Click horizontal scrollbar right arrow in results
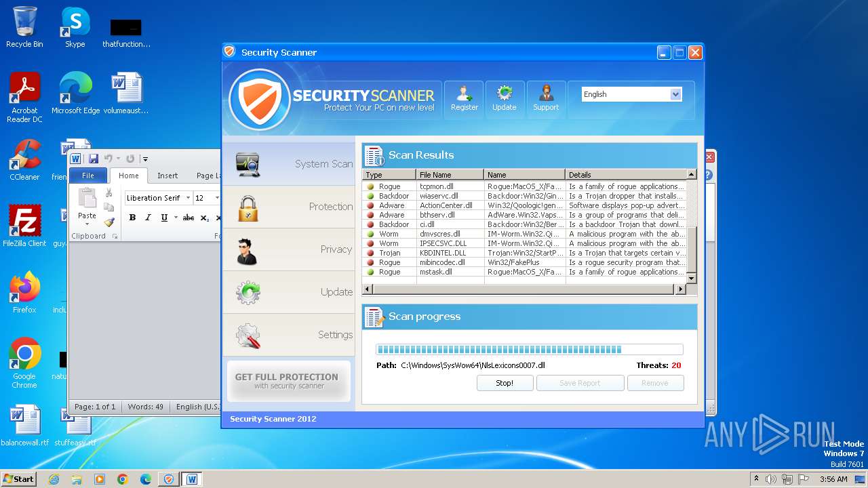 681,289
